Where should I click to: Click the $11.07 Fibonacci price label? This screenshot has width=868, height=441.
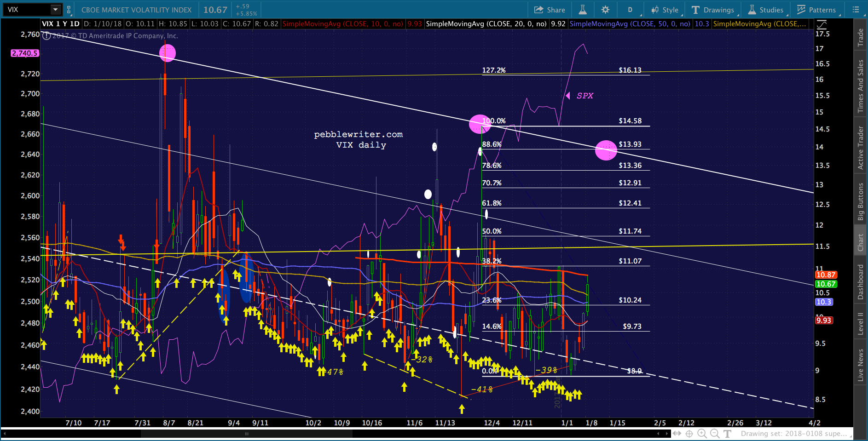coord(630,261)
